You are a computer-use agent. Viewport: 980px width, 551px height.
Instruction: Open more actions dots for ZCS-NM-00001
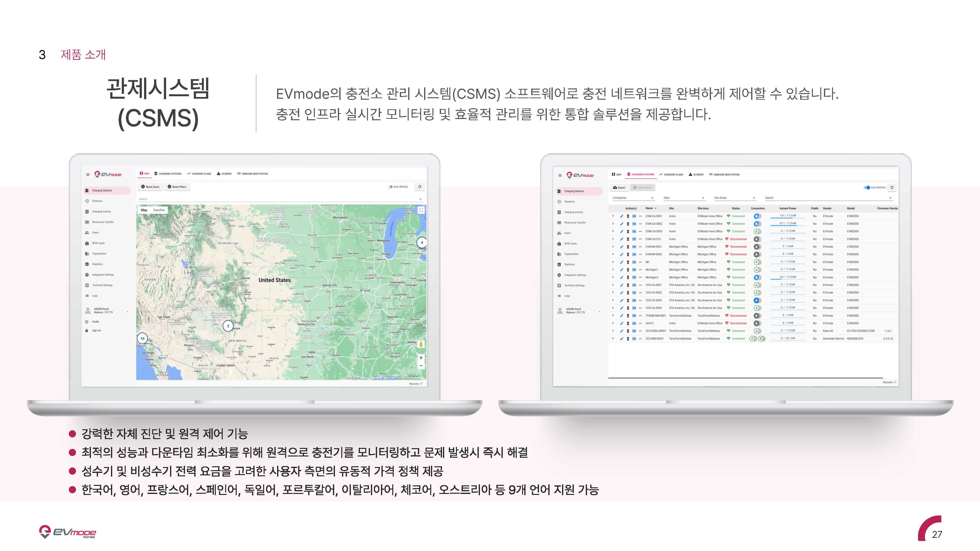coord(640,338)
